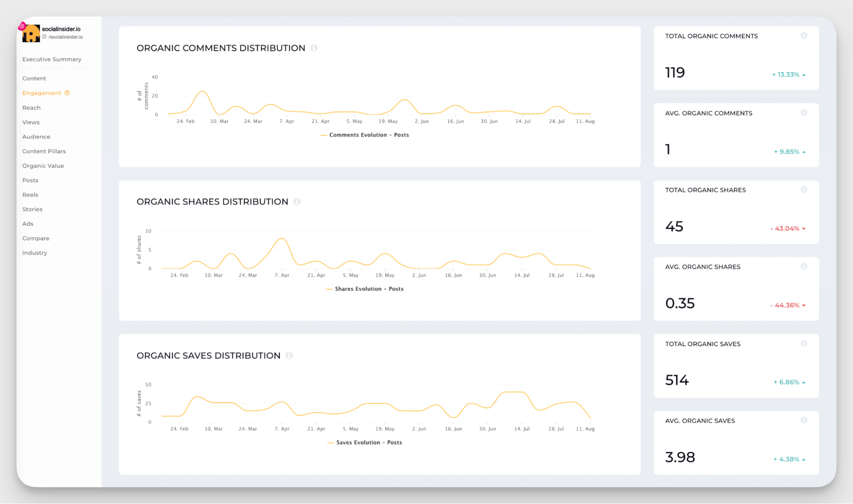Click info icon on Total Organic Comments card
853x504 pixels.
[804, 36]
